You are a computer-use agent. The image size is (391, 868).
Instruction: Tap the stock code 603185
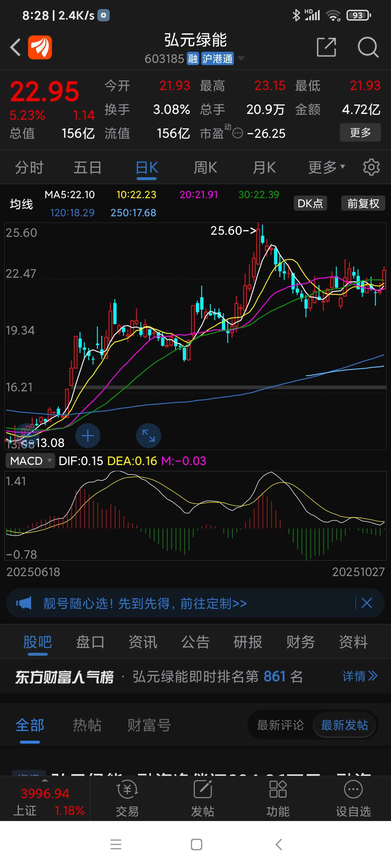[x=164, y=59]
